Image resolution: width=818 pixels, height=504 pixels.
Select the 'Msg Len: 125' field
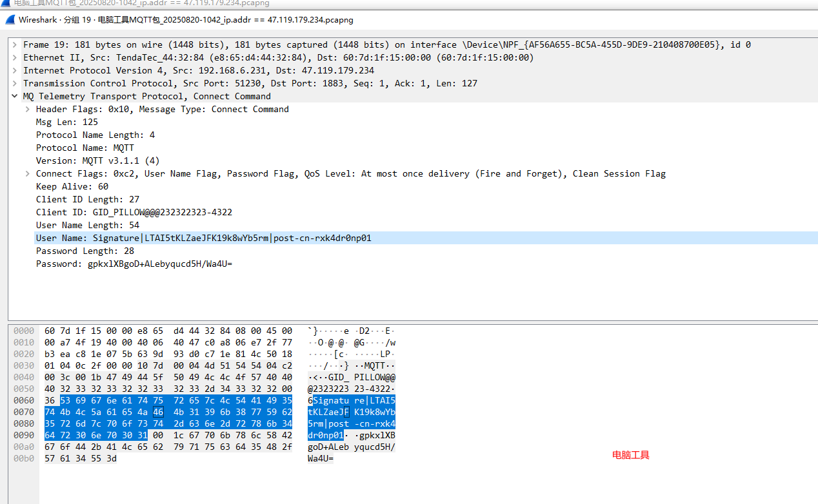click(67, 122)
